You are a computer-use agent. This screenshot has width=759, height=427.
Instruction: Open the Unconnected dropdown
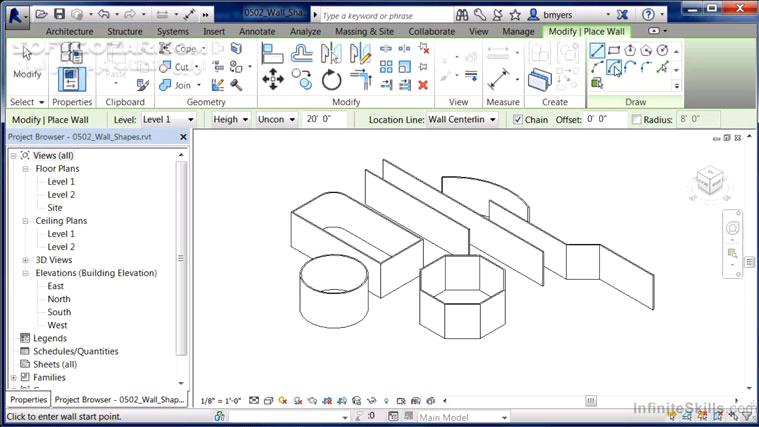(x=276, y=120)
